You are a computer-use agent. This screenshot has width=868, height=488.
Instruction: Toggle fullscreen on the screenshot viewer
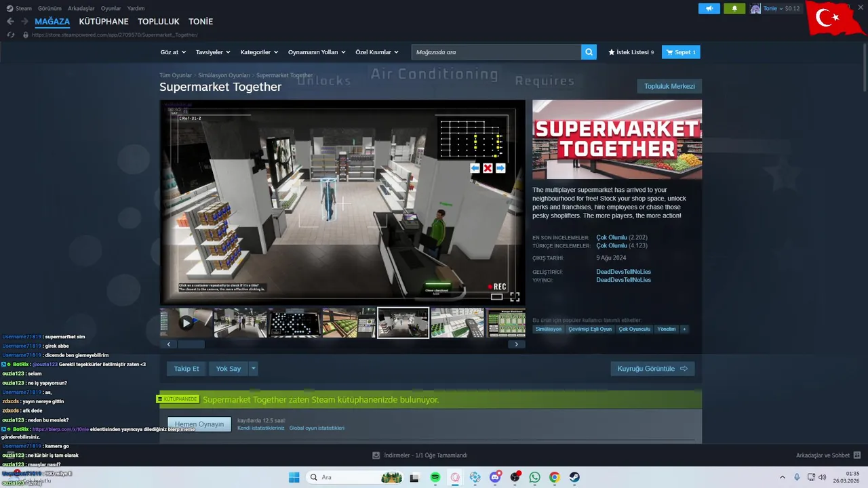pyautogui.click(x=515, y=297)
